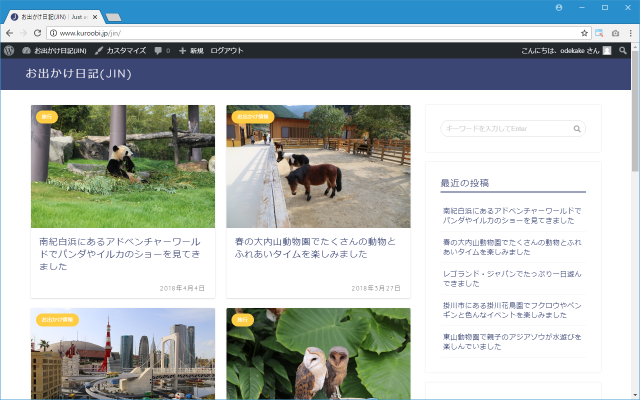Image resolution: width=640 pixels, height=400 pixels.
Task: Open the WordPress logo menu
Action: click(x=9, y=51)
